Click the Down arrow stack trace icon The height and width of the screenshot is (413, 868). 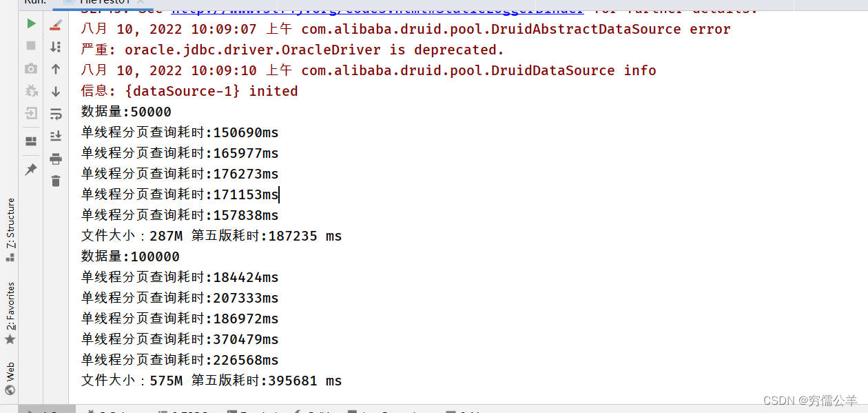pyautogui.click(x=56, y=91)
